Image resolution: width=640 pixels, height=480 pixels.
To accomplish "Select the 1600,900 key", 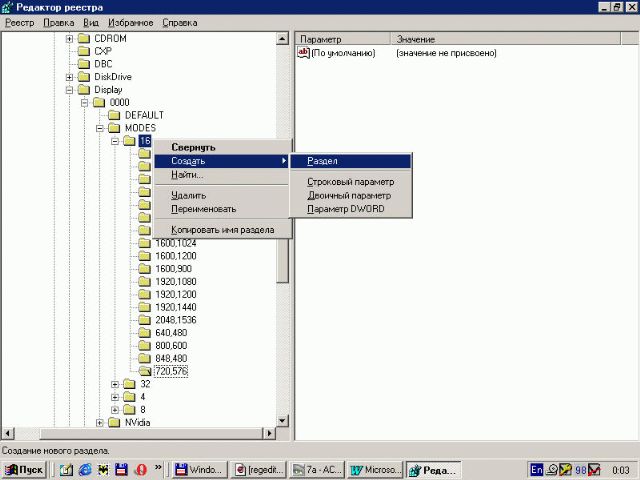I will coord(173,269).
